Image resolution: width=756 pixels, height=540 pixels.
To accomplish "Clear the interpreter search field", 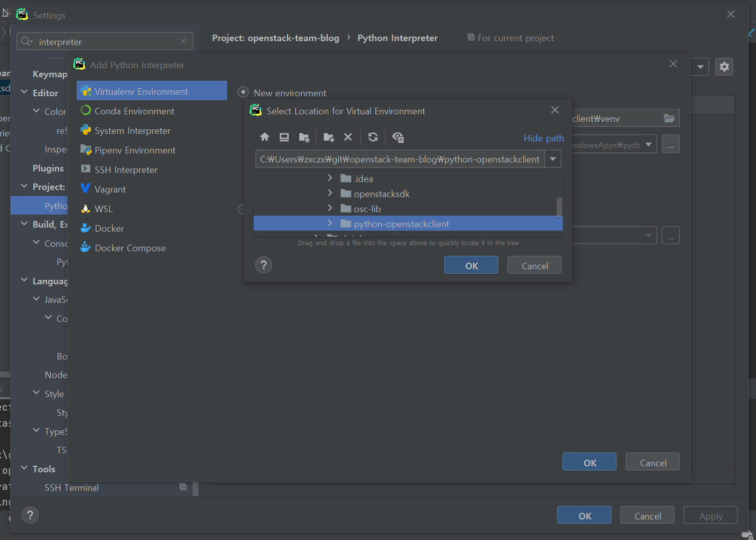I will pos(183,41).
